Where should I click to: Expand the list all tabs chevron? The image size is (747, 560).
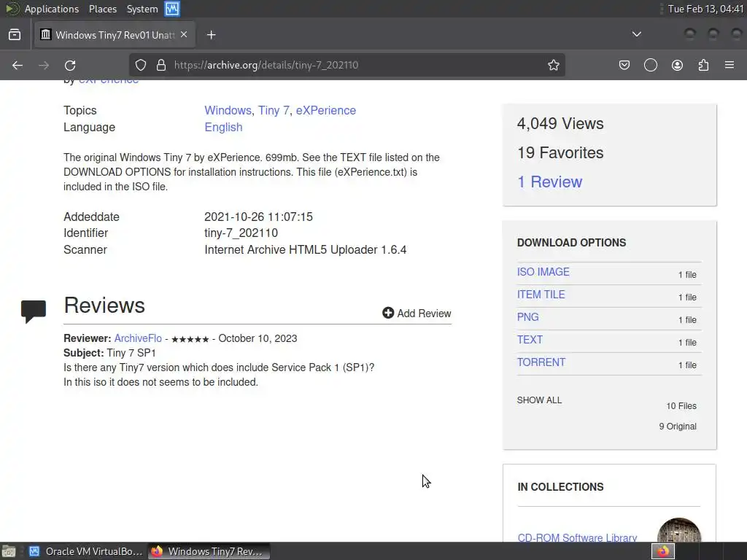tap(636, 34)
